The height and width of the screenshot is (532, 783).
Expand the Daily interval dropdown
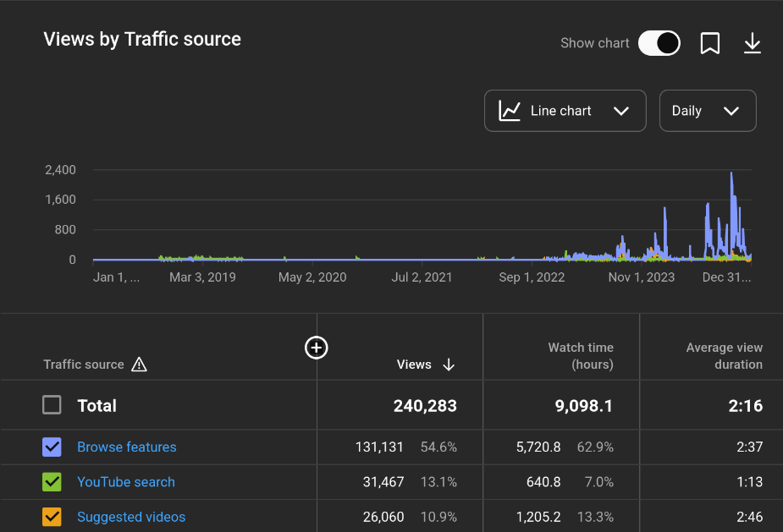pyautogui.click(x=707, y=111)
